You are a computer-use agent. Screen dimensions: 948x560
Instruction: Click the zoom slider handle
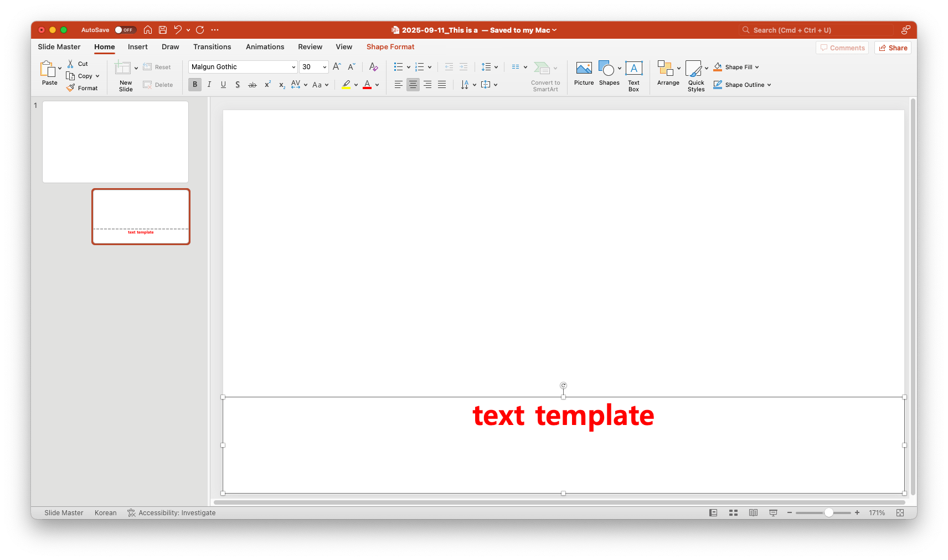click(828, 513)
